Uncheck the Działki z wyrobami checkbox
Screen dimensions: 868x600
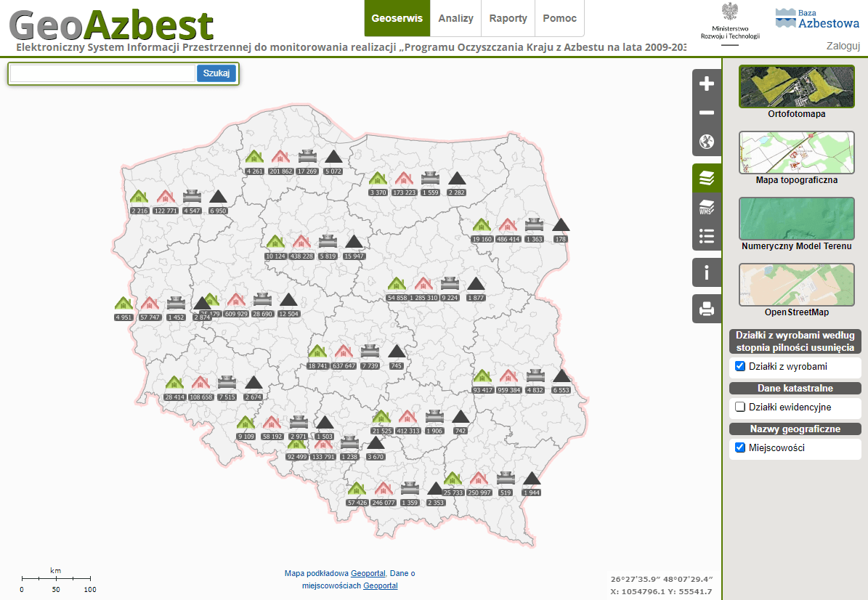(740, 366)
